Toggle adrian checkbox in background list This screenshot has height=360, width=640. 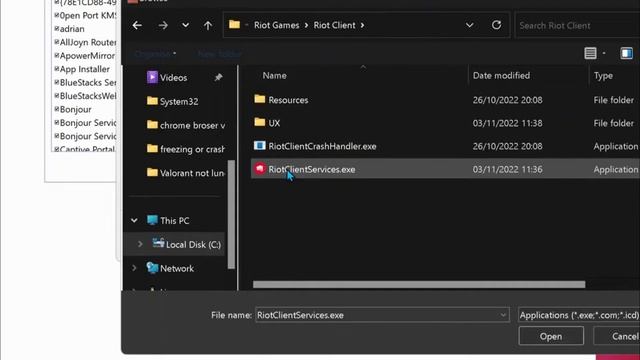(x=57, y=29)
